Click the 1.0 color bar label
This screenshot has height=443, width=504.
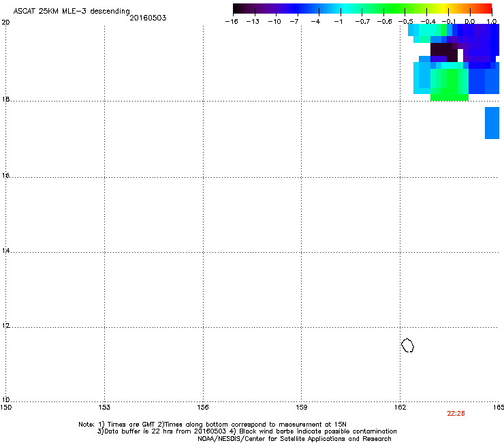pos(492,22)
